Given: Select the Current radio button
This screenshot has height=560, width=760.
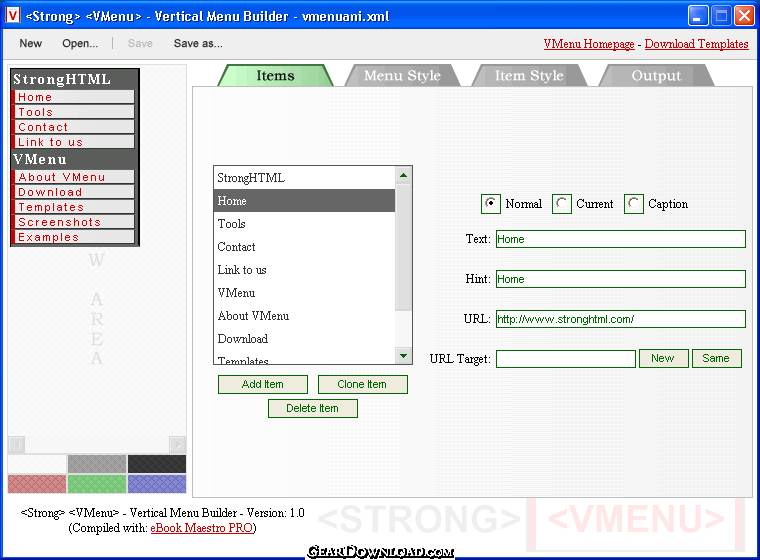Looking at the screenshot, I should click(562, 204).
